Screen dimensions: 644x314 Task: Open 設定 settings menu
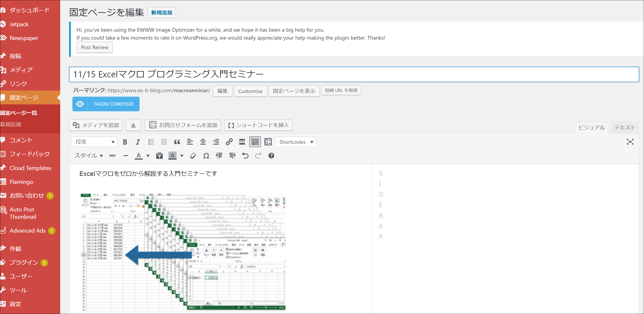point(15,304)
